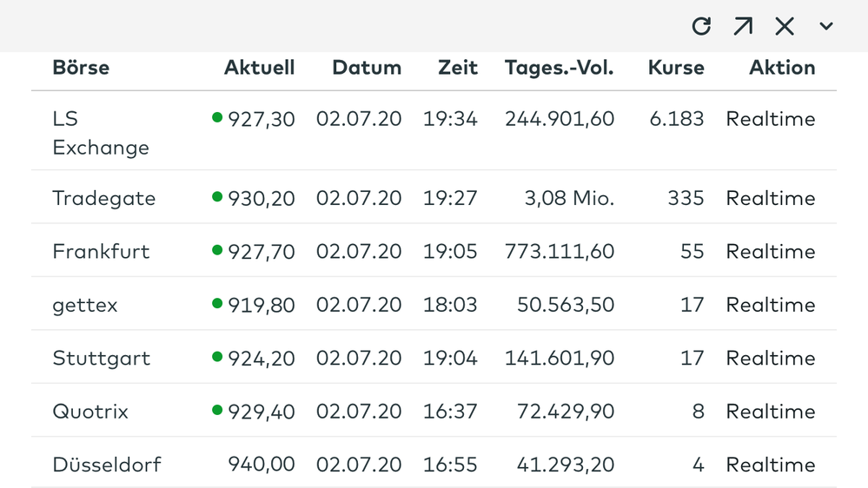Select Frankfurt exchange
This screenshot has width=868, height=488.
pos(101,252)
